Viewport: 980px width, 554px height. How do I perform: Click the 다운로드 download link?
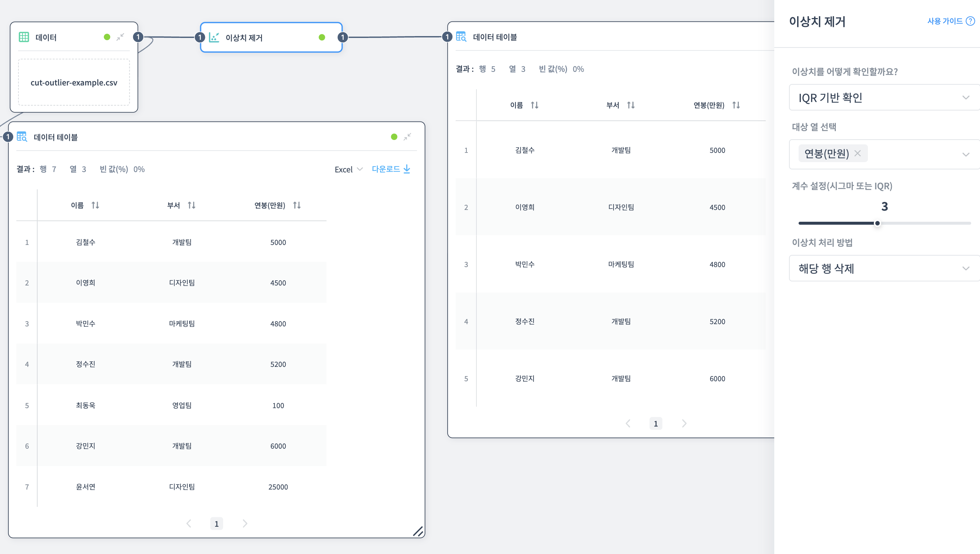(390, 169)
